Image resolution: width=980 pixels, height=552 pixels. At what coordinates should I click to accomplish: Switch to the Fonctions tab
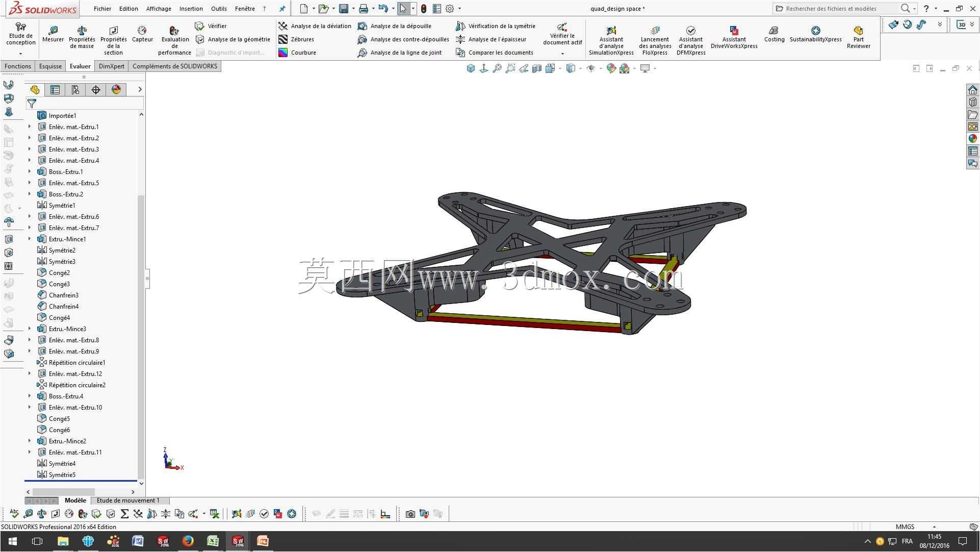click(x=18, y=66)
